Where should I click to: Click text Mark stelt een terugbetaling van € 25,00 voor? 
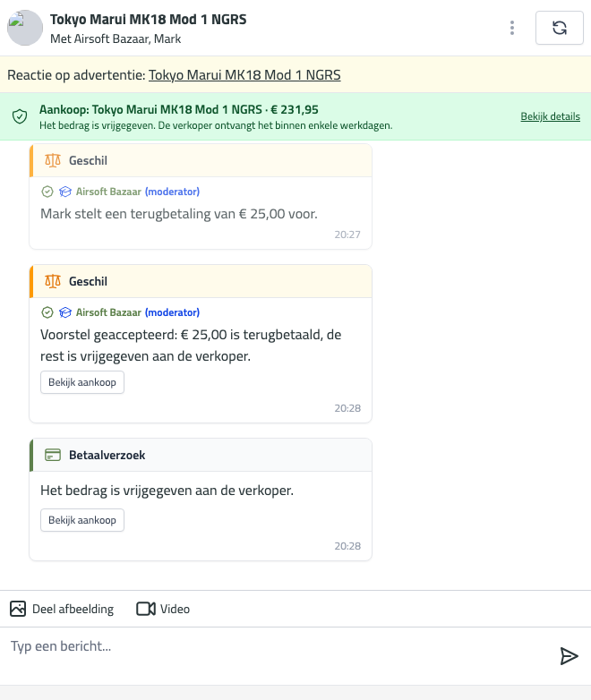pyautogui.click(x=179, y=214)
